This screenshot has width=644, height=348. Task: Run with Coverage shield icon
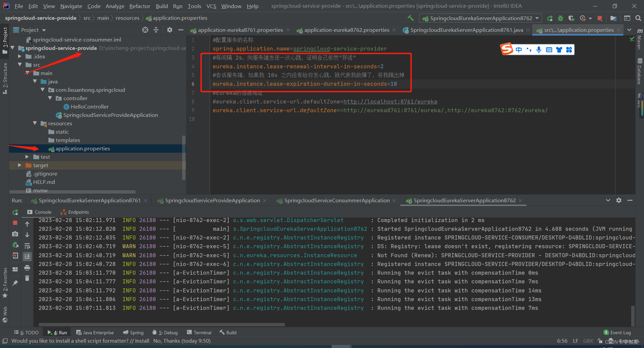(571, 18)
